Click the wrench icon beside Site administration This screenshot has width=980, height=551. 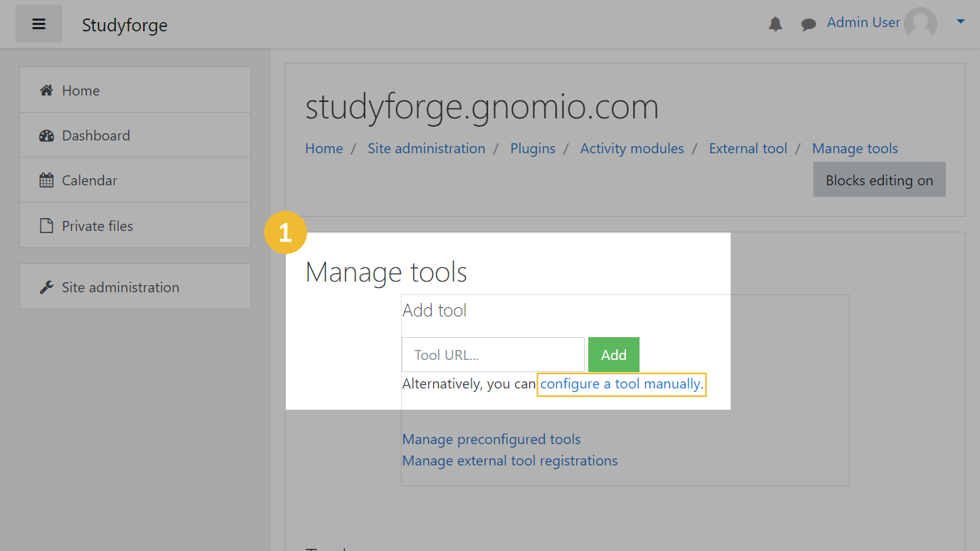point(46,287)
